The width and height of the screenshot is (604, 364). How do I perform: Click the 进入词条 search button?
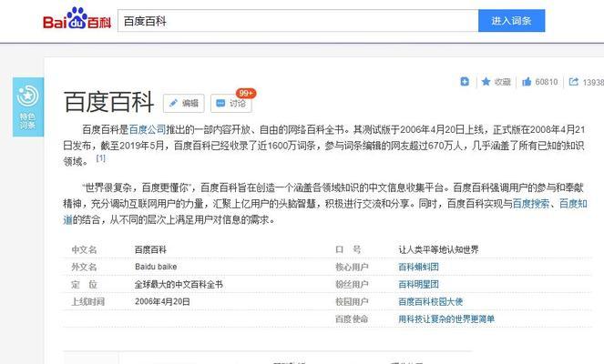tap(512, 21)
